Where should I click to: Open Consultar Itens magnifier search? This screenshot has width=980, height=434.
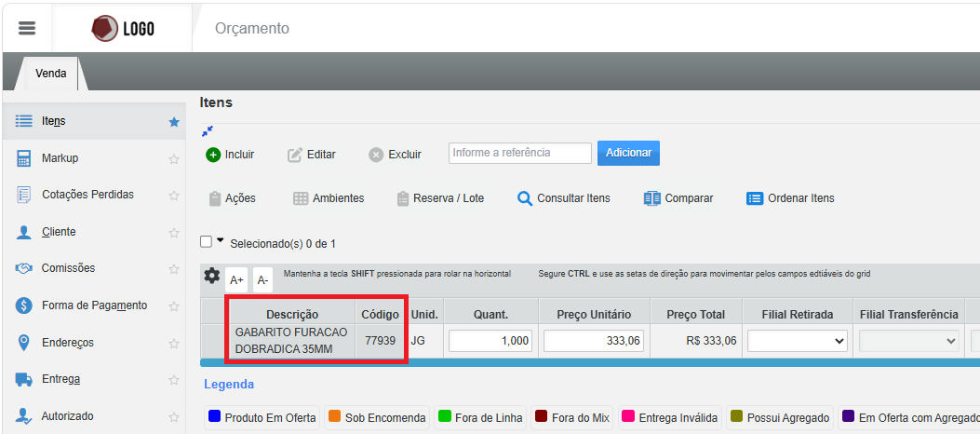click(x=525, y=198)
